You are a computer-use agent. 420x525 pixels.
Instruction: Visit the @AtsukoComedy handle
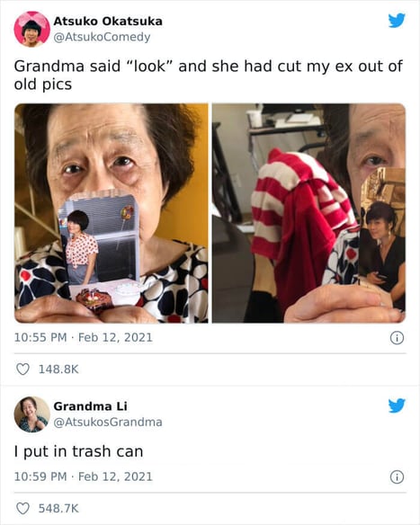pos(102,37)
